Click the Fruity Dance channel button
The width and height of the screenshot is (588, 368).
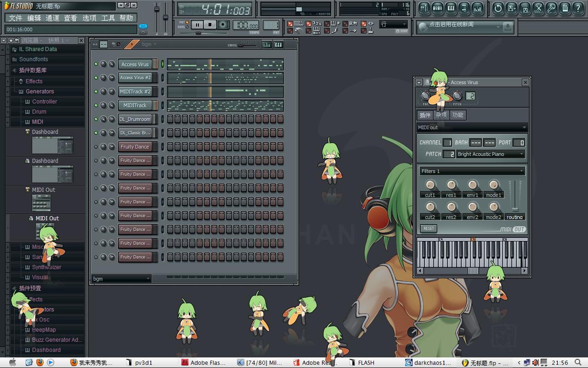(135, 147)
